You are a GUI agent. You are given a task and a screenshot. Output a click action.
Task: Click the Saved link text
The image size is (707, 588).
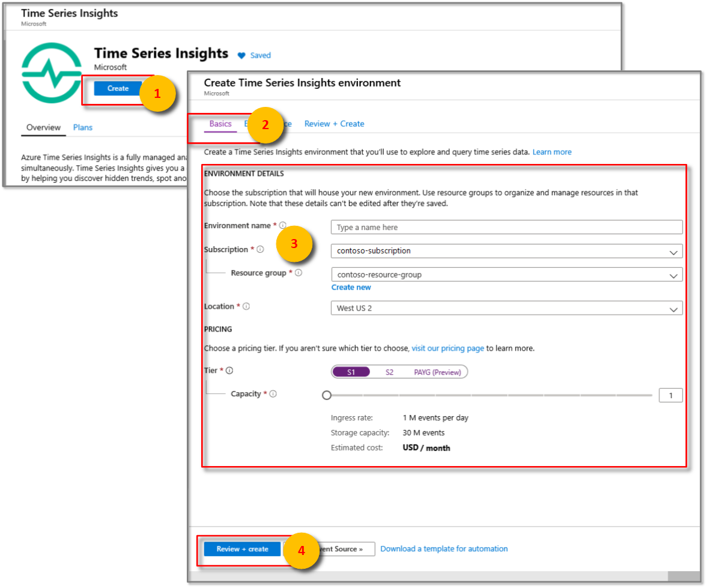pyautogui.click(x=261, y=55)
